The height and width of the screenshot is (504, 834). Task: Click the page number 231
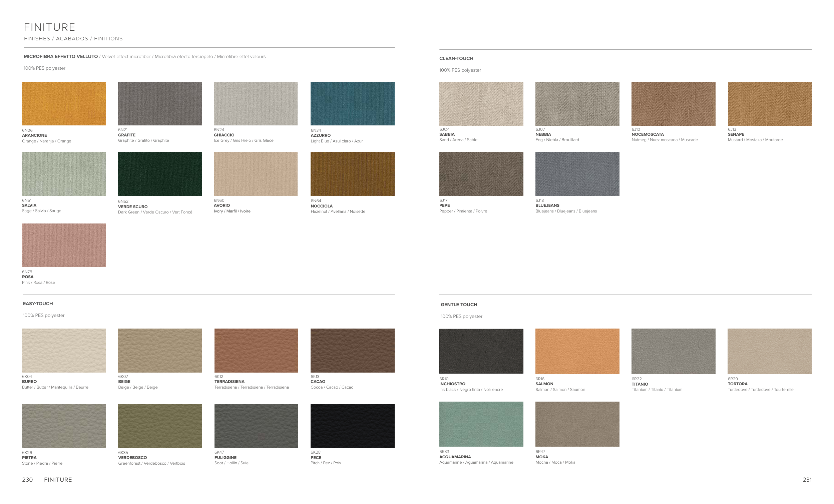[807, 480]
